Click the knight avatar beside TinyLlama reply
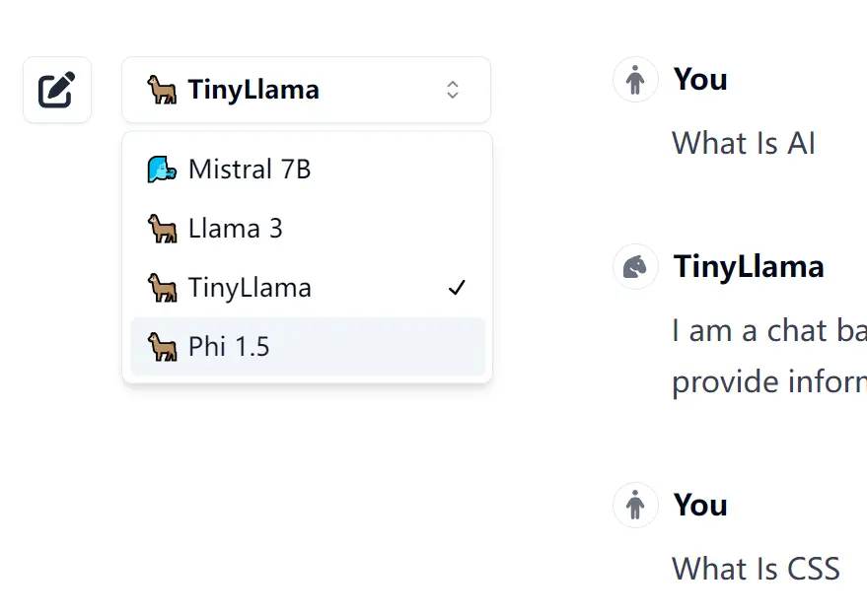This screenshot has height=616, width=867. 635,266
